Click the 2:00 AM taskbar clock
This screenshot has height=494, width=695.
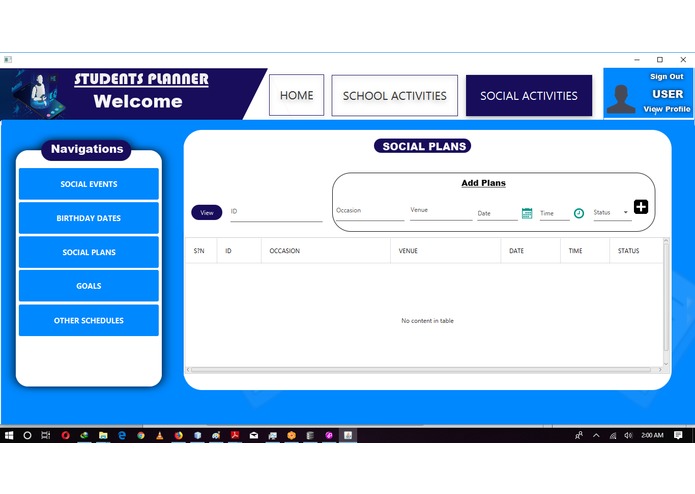pos(652,435)
